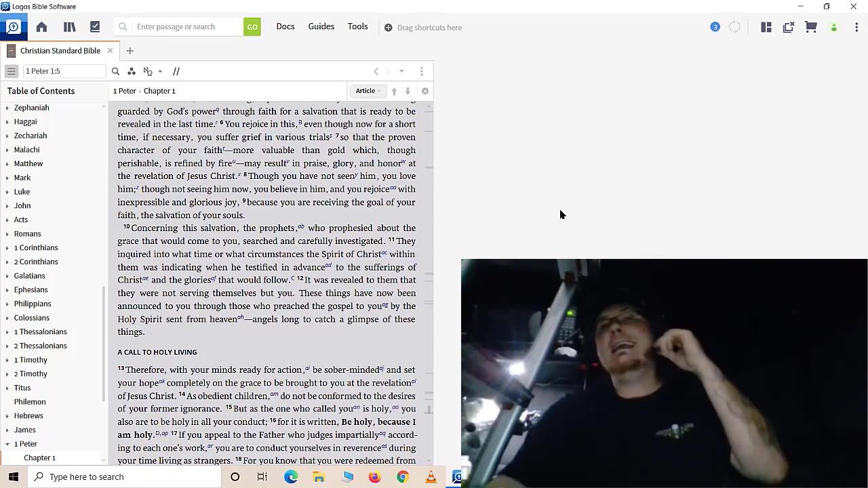Select Acts in the table of contents
Image resolution: width=868 pixels, height=488 pixels.
[x=21, y=220]
